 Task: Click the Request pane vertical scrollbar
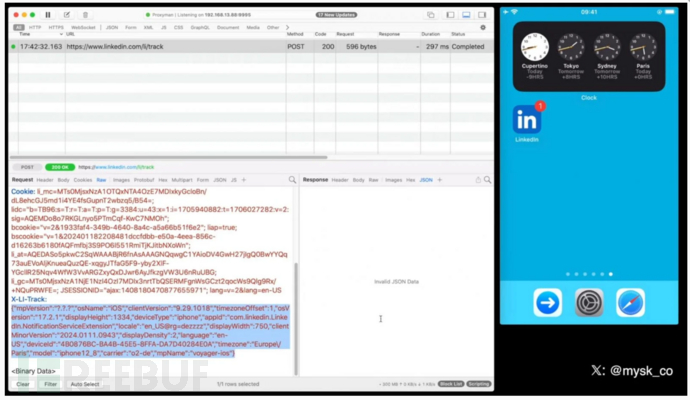(296, 319)
